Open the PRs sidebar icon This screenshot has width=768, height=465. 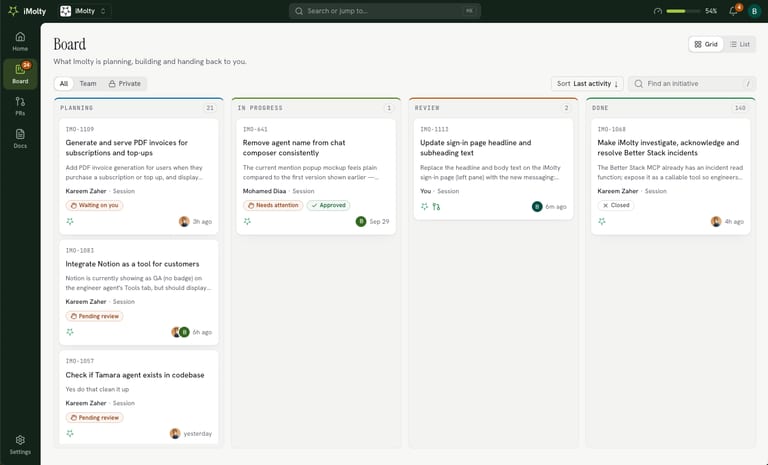click(x=20, y=106)
